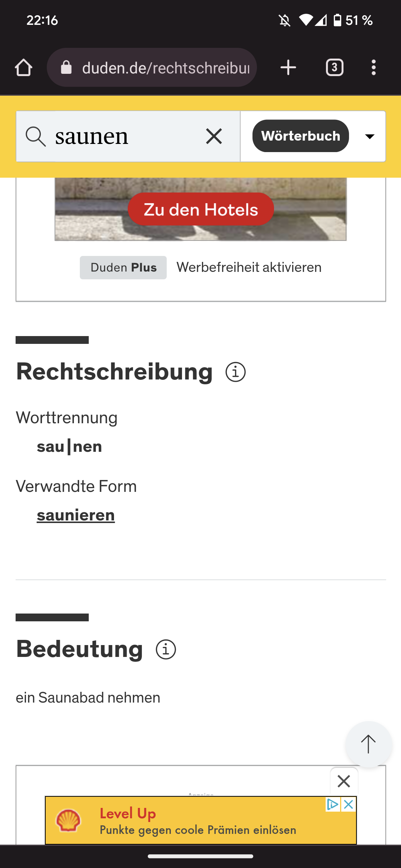Expand the Wörterbuch search category dropdown

(369, 137)
